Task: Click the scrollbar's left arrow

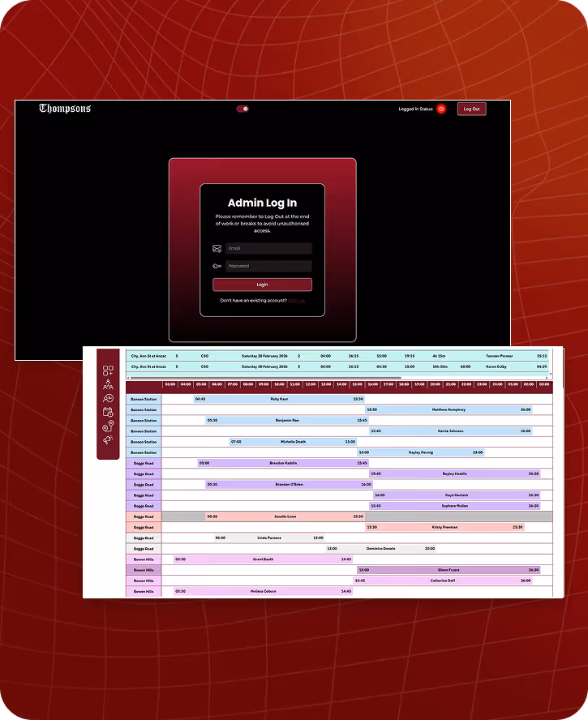Action: click(128, 378)
